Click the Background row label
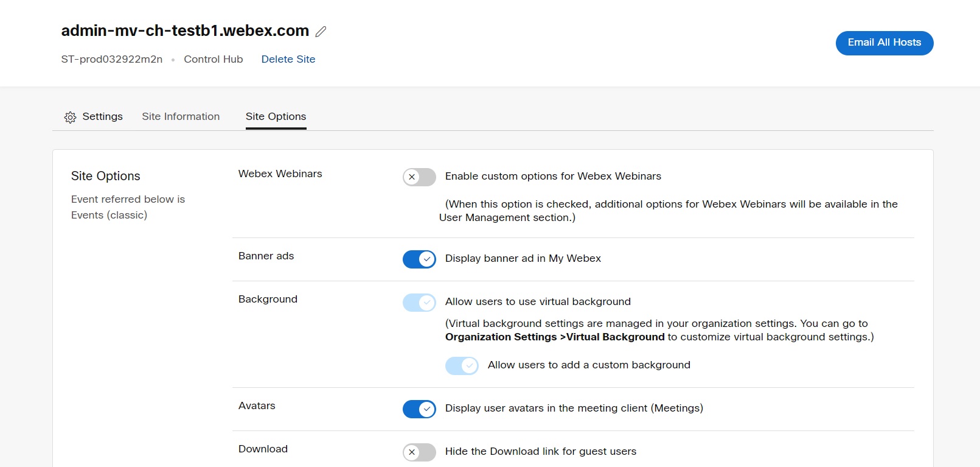 [268, 299]
